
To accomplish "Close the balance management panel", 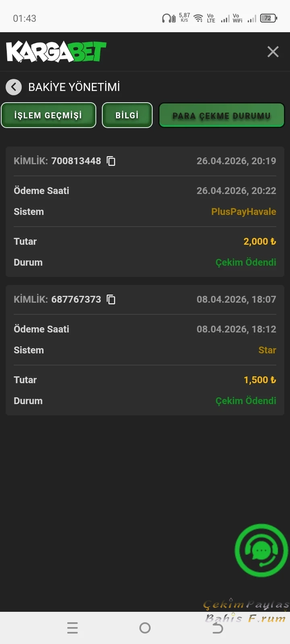I will [273, 52].
